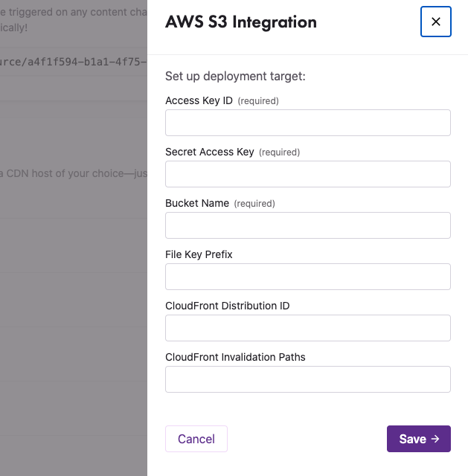Click the CloudFront Invalidation Paths field
The height and width of the screenshot is (476, 468).
pos(307,379)
